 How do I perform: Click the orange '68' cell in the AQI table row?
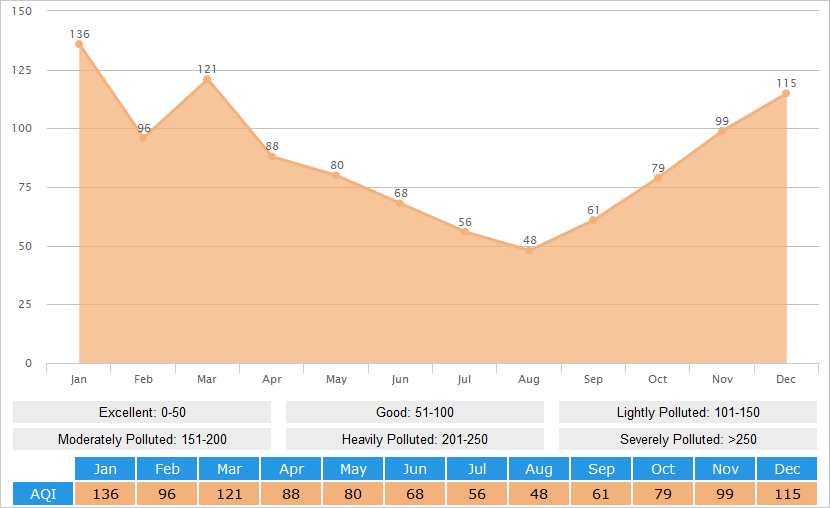(x=414, y=494)
